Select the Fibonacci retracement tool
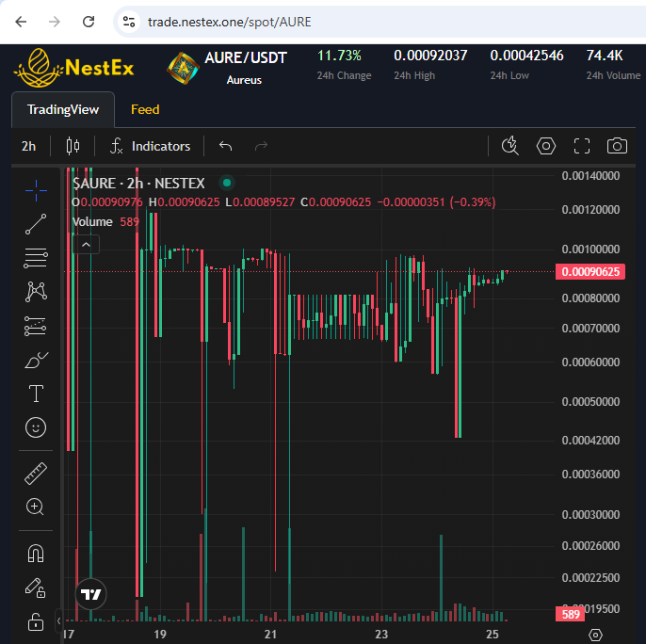Image resolution: width=646 pixels, height=644 pixels. [36, 258]
